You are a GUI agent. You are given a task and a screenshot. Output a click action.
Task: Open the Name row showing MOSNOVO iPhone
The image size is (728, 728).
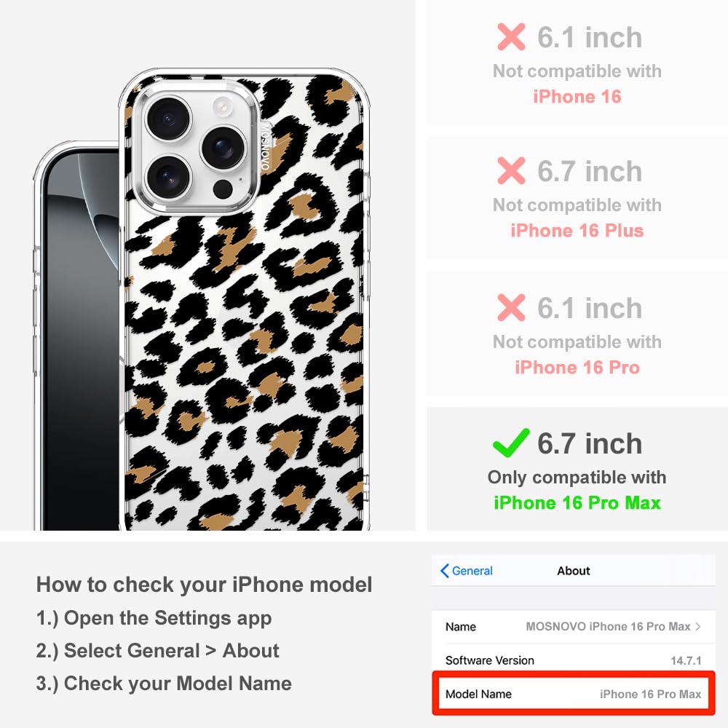click(x=574, y=626)
